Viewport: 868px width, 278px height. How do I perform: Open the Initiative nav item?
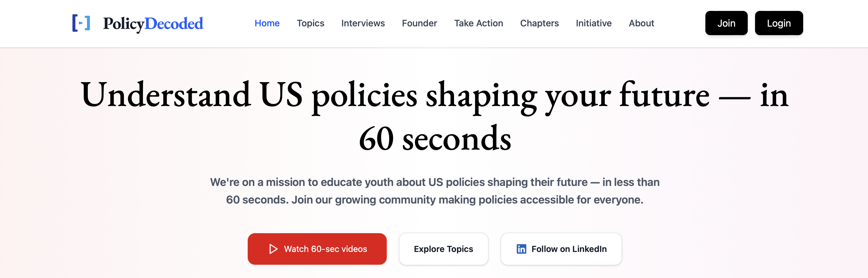593,23
